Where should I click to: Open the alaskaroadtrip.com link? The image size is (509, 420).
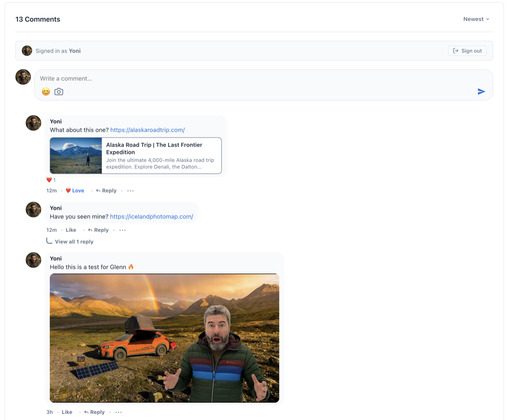pyautogui.click(x=147, y=130)
